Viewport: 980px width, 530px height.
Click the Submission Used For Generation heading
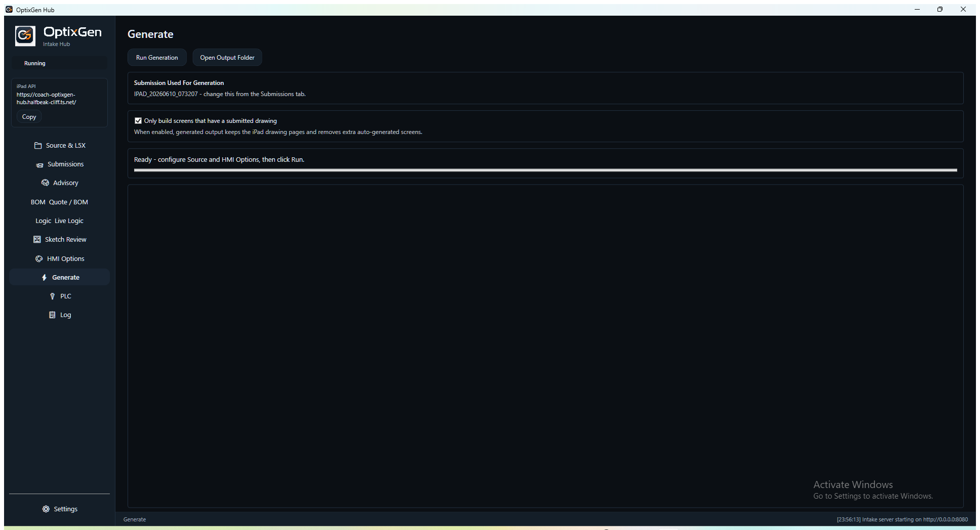[x=179, y=83]
